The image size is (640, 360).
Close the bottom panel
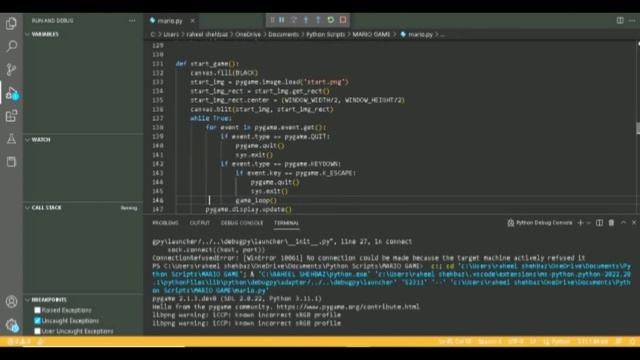(634, 223)
